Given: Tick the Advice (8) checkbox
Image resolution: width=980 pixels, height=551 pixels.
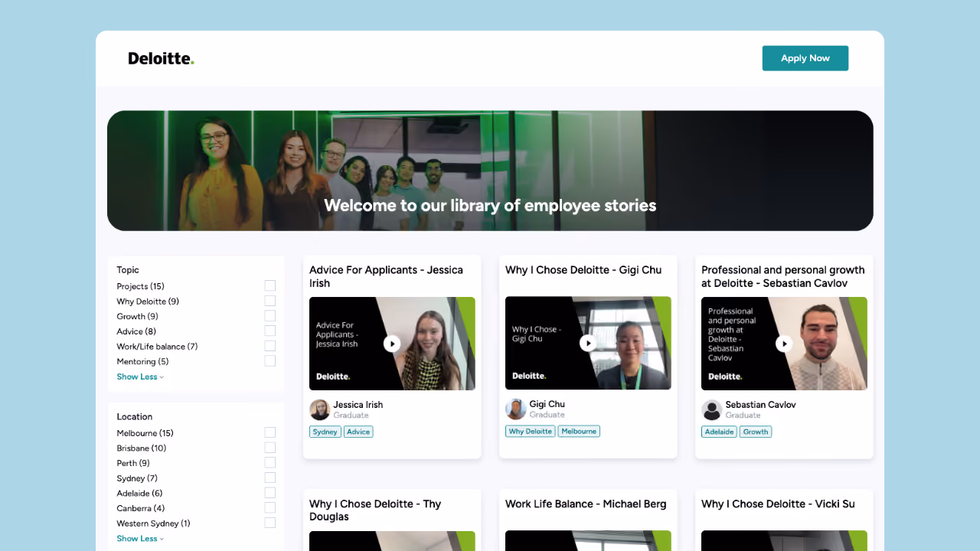Looking at the screenshot, I should pyautogui.click(x=269, y=331).
